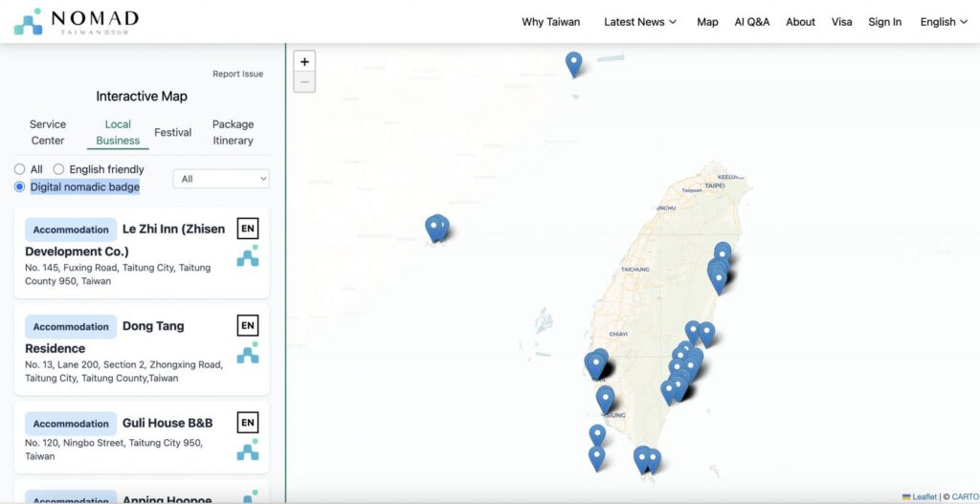
Task: Select the English friendly radio button
Action: click(58, 169)
